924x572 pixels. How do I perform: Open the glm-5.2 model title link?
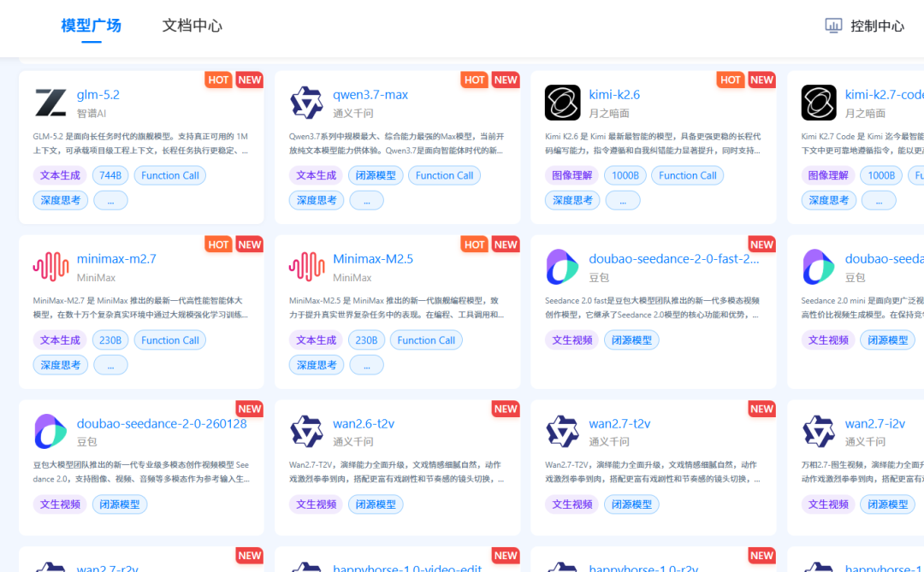click(x=98, y=94)
